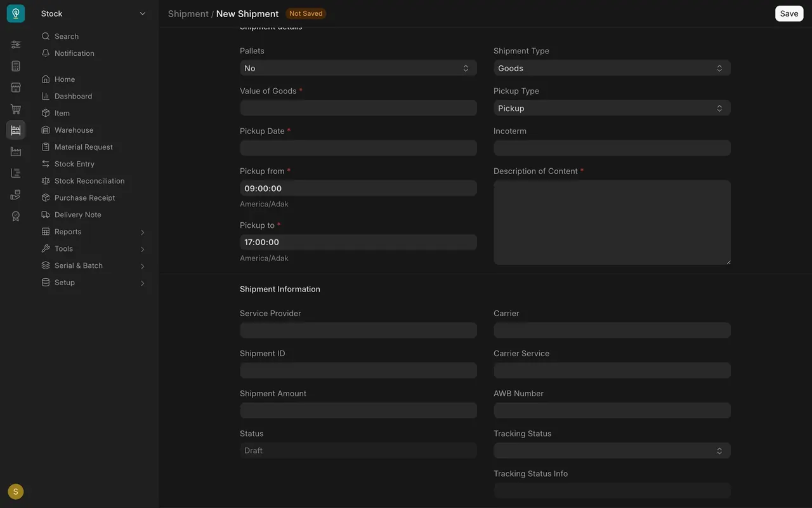Click the truck icon beside Delivery Note
812x508 pixels.
[46, 215]
